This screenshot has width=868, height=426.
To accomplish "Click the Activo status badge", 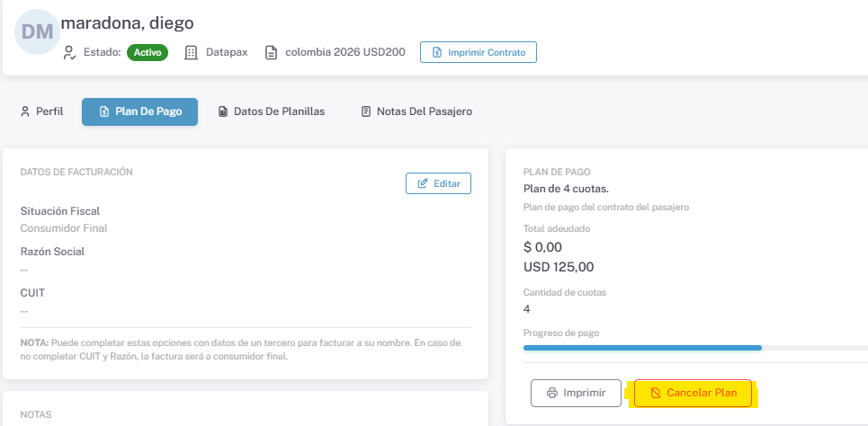I will 148,52.
